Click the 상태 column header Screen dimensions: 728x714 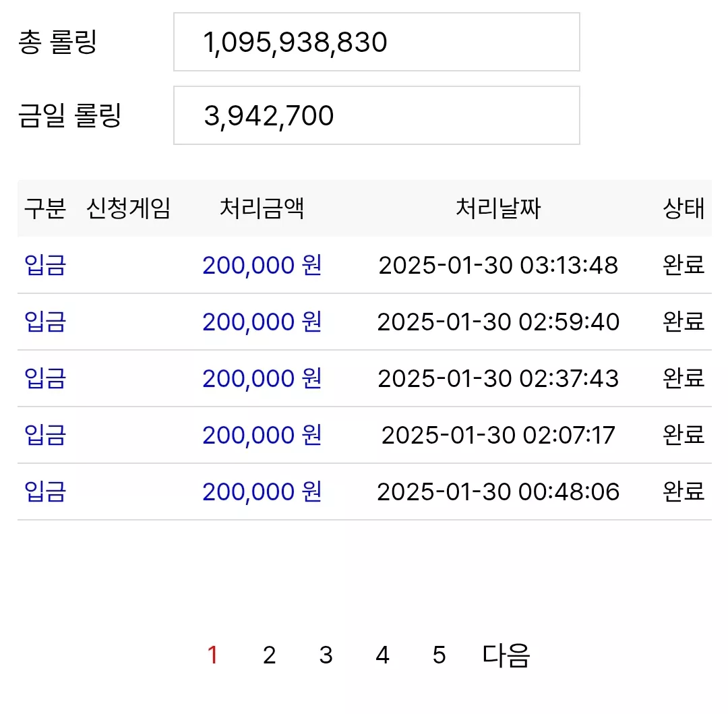click(684, 208)
